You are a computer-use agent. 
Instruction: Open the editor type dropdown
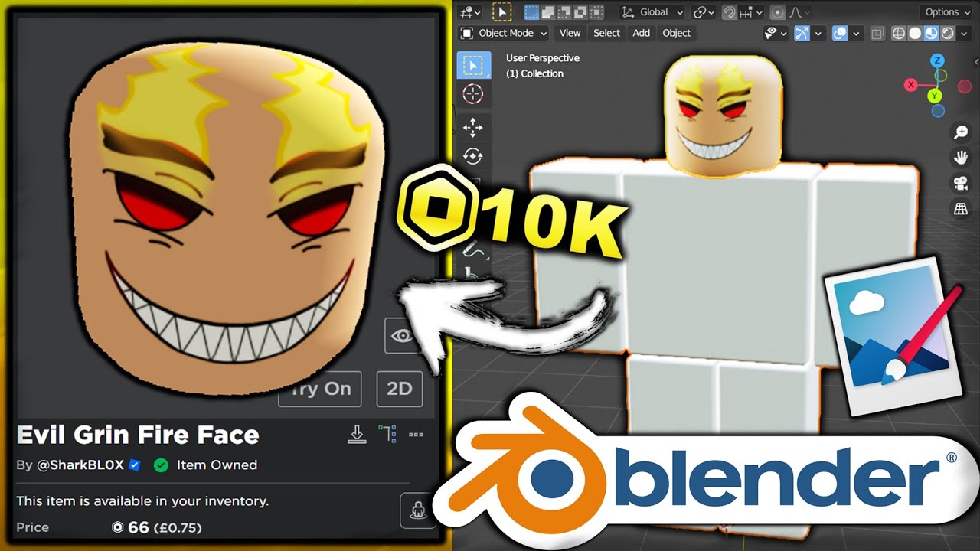tap(470, 12)
